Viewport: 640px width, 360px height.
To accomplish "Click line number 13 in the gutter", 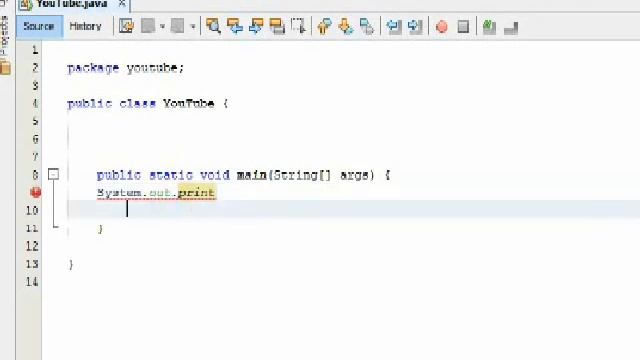I will click(x=32, y=264).
